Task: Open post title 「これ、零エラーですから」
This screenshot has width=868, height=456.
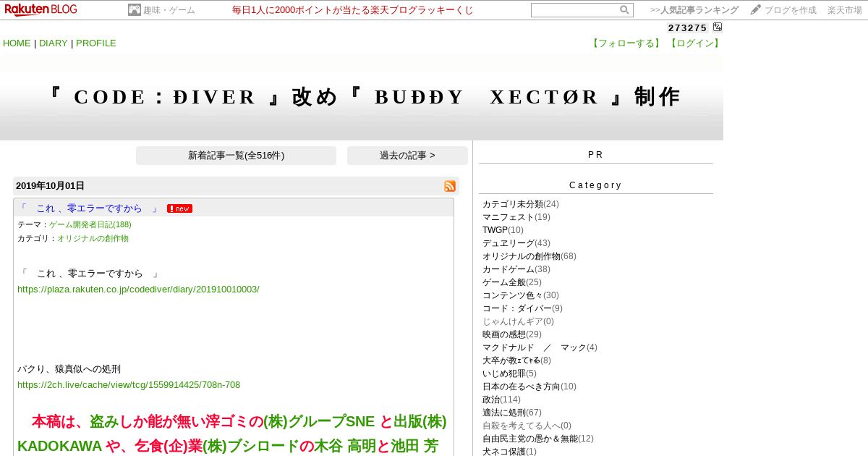Action: click(x=90, y=208)
